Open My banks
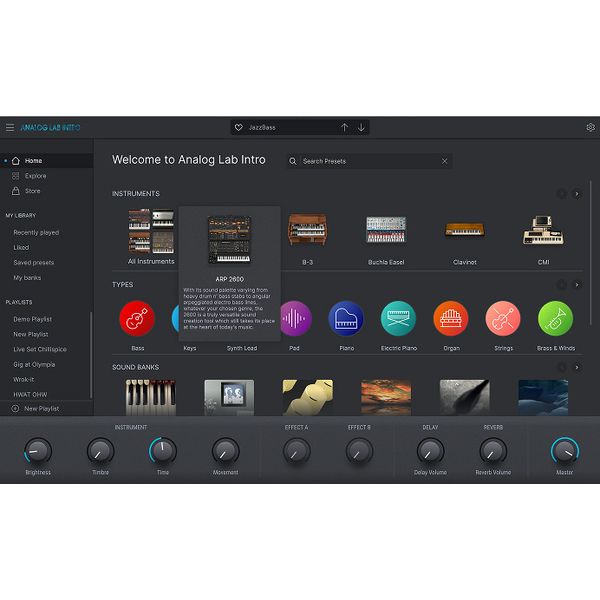 27,278
